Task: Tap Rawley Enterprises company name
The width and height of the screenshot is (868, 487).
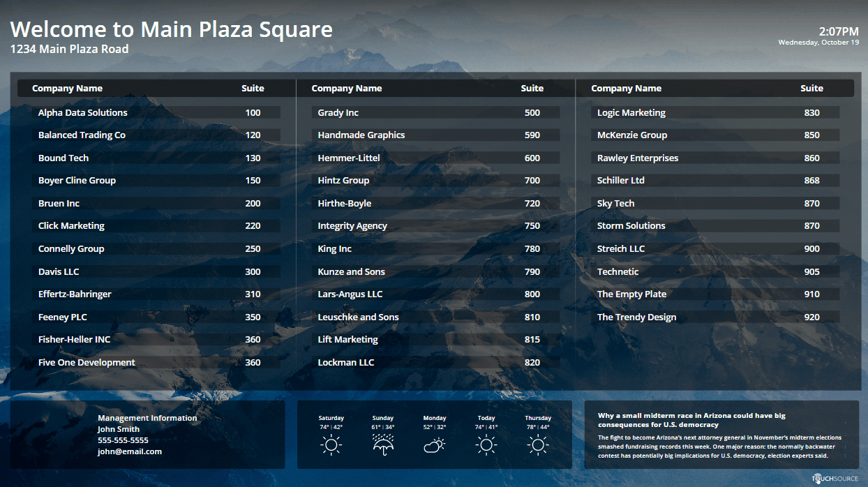Action: pyautogui.click(x=638, y=158)
